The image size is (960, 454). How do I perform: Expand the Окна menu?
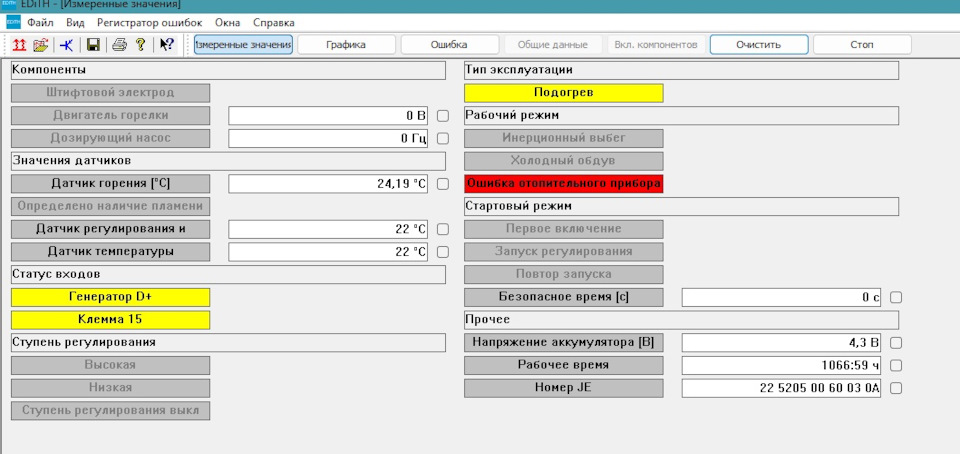227,22
